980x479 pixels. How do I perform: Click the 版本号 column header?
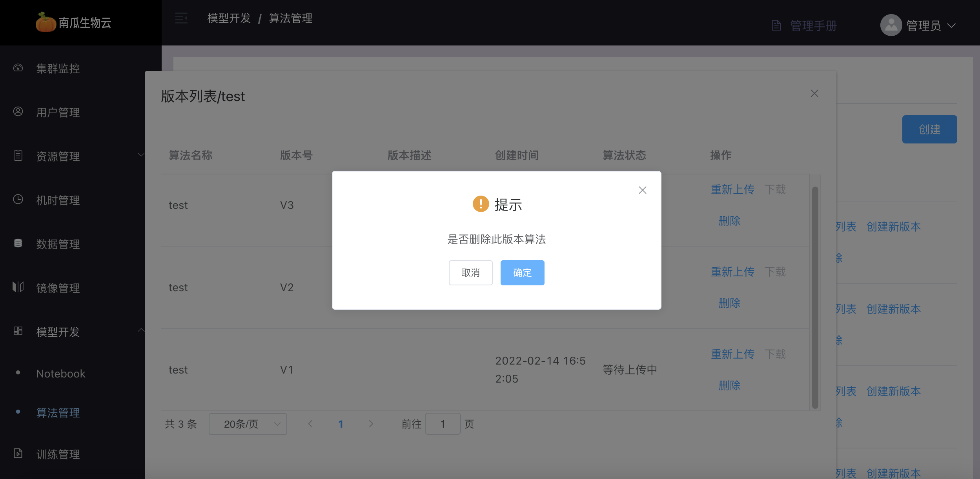[296, 156]
